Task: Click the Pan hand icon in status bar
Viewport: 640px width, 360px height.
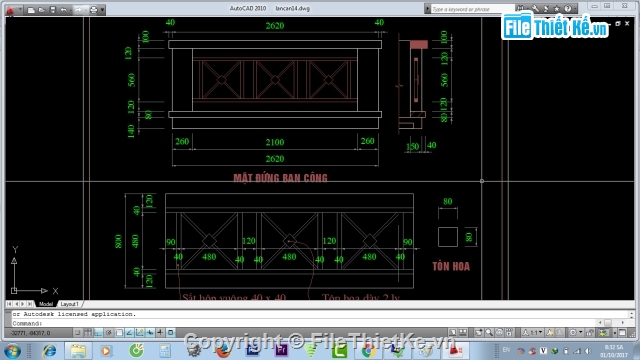Action: (478, 333)
